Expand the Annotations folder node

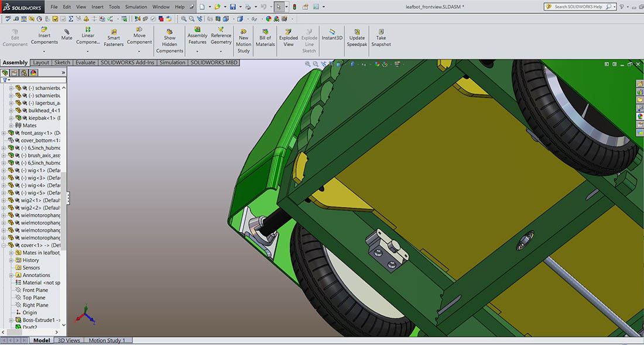coord(11,275)
